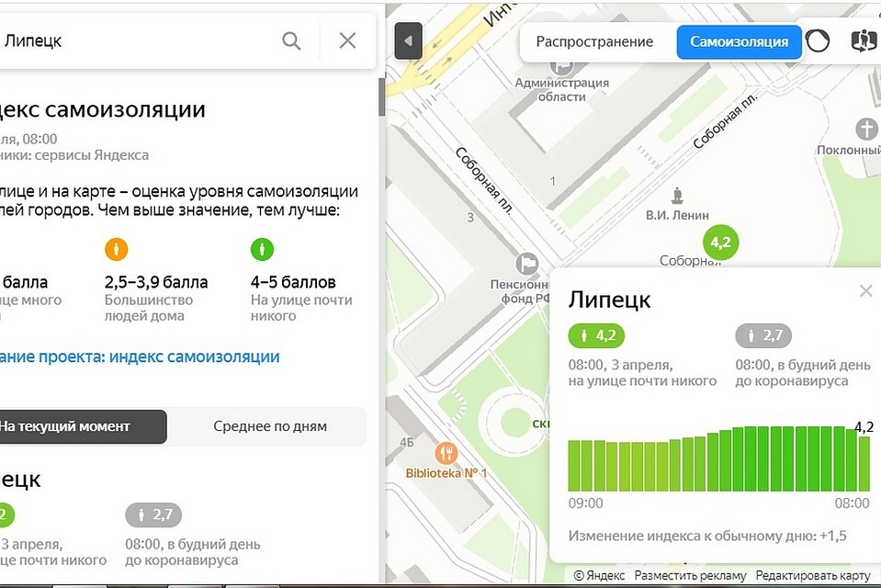Click building 4Б label on map
The width and height of the screenshot is (881, 588).
(x=407, y=443)
